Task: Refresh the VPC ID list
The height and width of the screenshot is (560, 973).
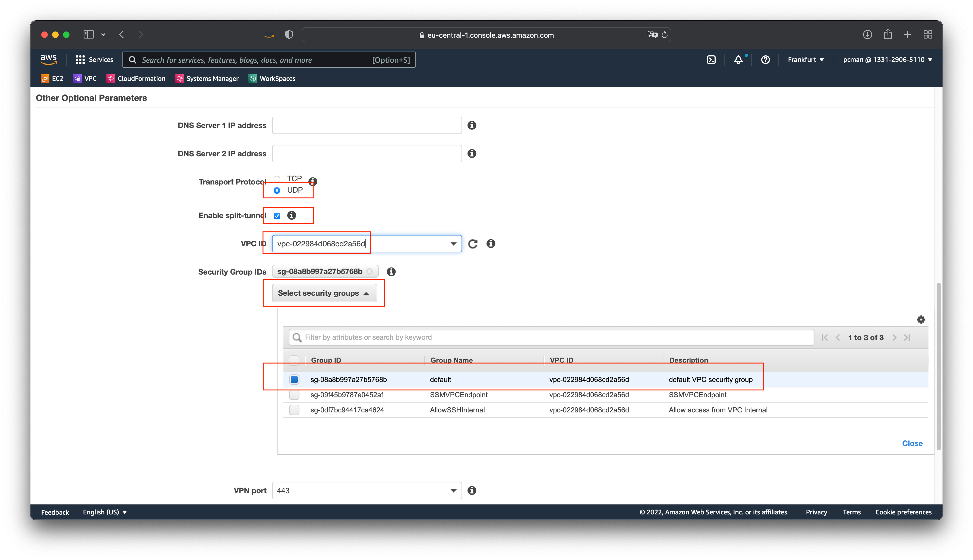Action: pyautogui.click(x=473, y=243)
